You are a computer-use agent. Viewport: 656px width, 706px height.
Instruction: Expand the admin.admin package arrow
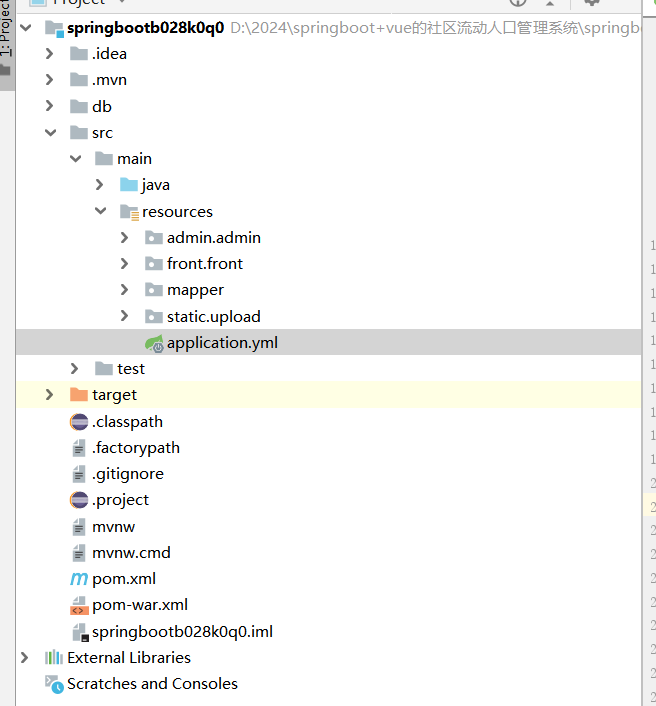[124, 238]
